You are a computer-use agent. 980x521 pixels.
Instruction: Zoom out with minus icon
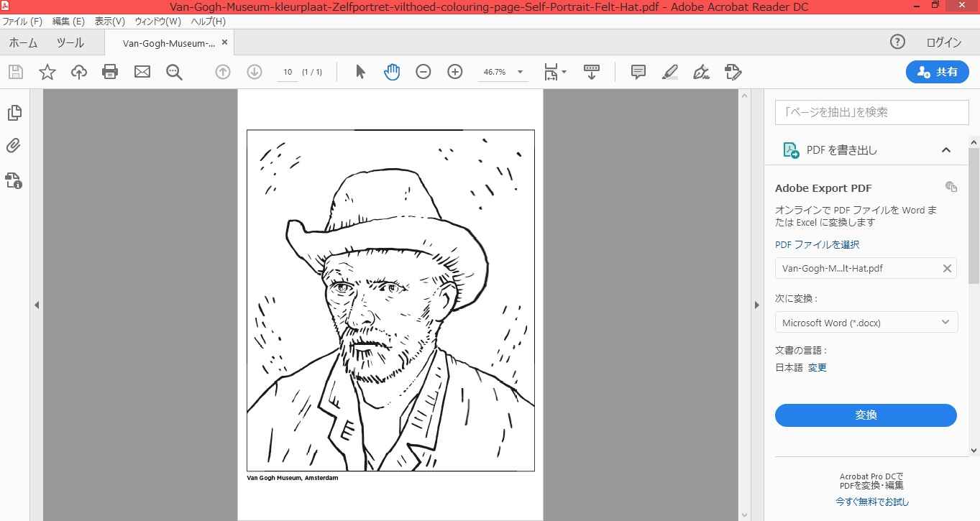[423, 72]
